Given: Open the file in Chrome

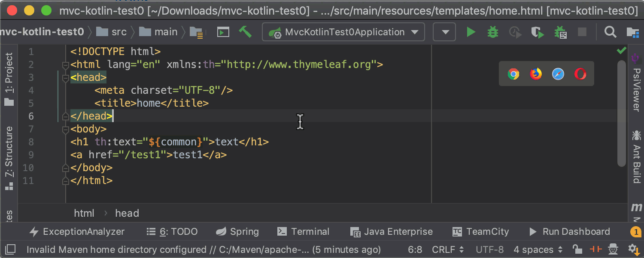Looking at the screenshot, I should click(x=514, y=74).
